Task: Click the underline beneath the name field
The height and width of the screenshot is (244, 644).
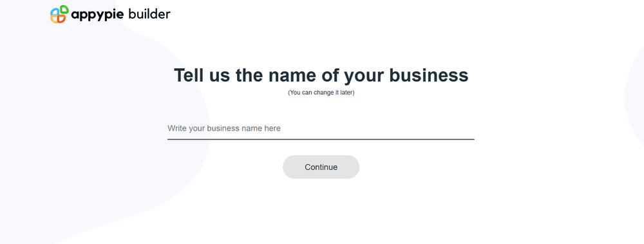Action: coord(321,139)
